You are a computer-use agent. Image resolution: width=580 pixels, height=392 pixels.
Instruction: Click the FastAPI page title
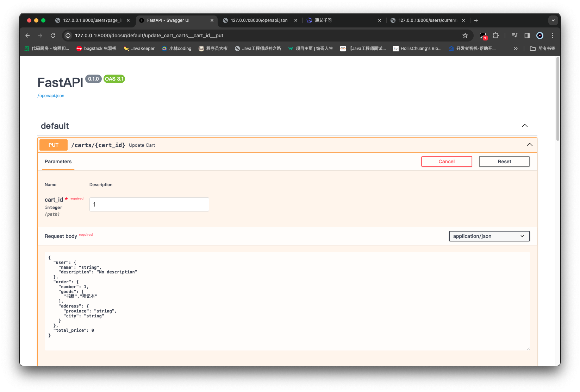point(60,83)
